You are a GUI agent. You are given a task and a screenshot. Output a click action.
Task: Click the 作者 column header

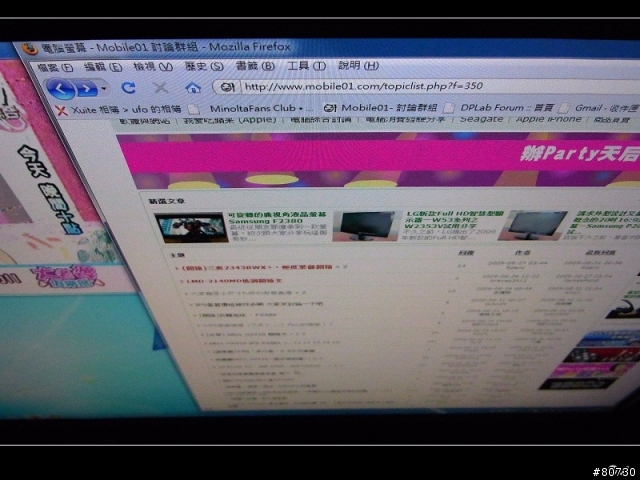tap(522, 253)
